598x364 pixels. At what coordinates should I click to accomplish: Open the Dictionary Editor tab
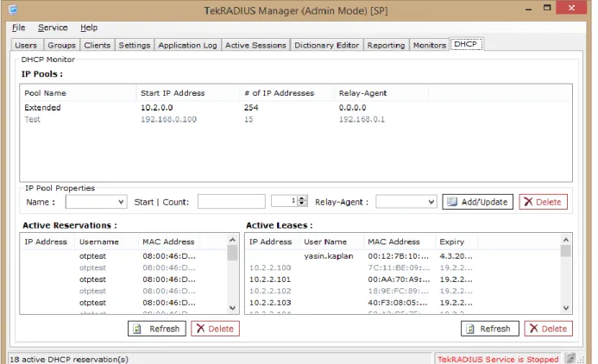click(x=326, y=45)
